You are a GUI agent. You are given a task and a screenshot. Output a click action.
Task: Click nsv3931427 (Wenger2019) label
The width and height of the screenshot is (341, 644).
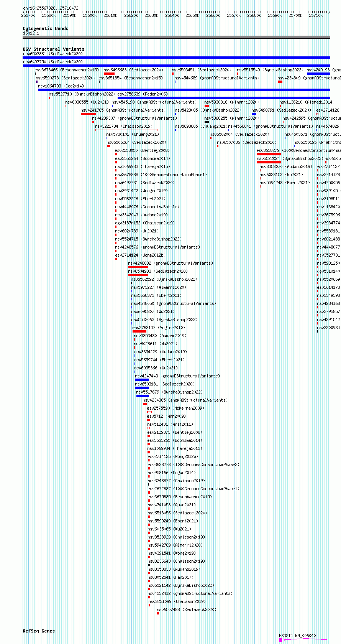coord(141,191)
